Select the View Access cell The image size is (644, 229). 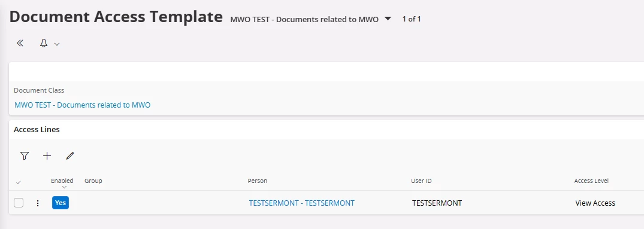tap(595, 203)
